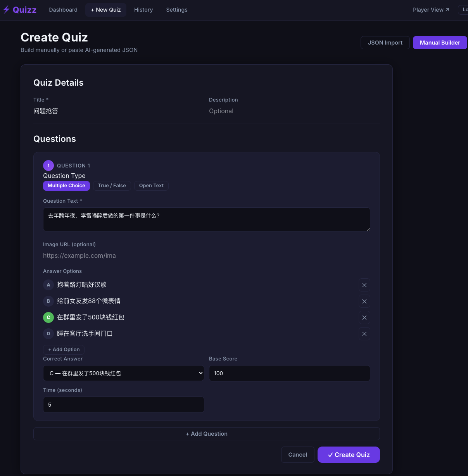
Task: Remove answer option B with its X
Action: point(364,301)
